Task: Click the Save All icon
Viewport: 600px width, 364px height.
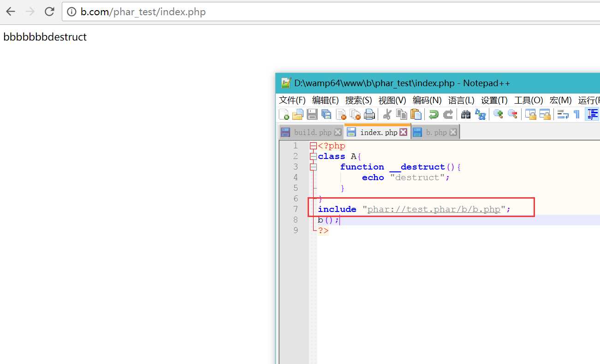Action: 327,114
